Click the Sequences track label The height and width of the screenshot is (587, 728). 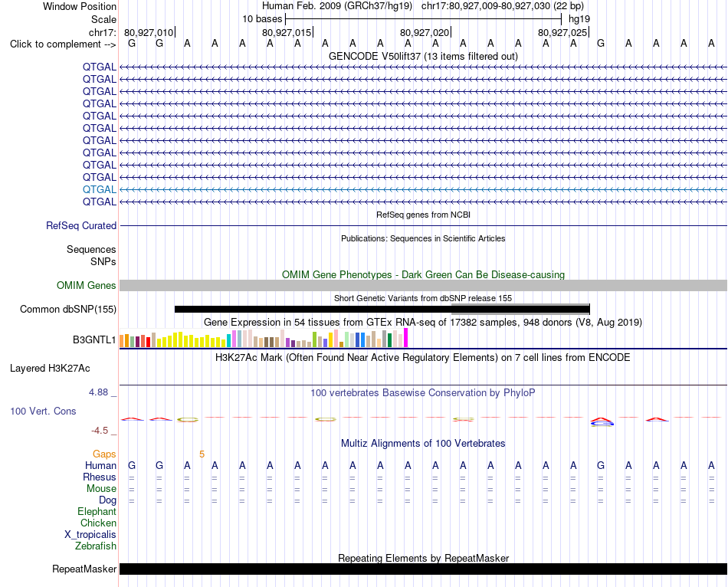tap(91, 249)
